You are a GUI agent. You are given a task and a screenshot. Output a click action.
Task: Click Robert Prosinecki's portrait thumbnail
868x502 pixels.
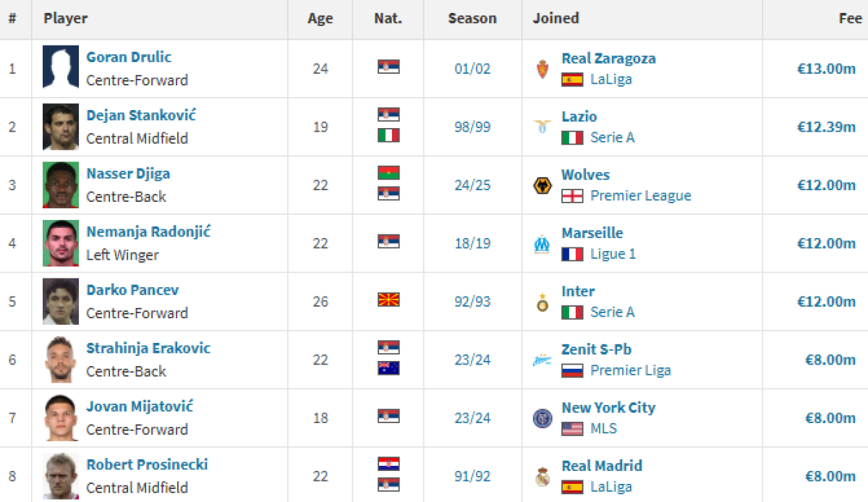(x=61, y=477)
